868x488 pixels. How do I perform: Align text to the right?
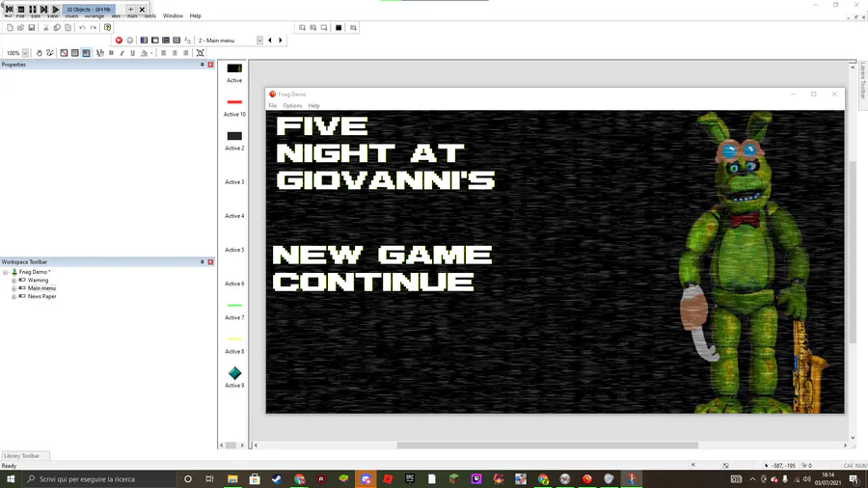coord(185,53)
